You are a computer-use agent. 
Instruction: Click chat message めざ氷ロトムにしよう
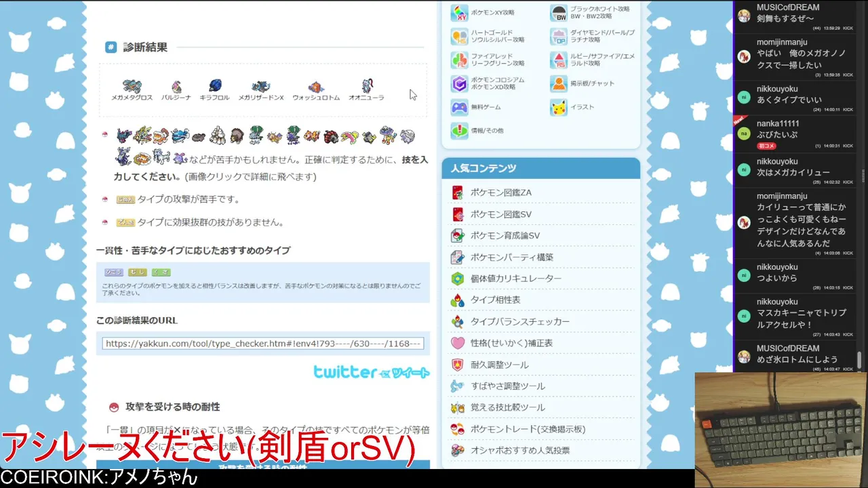797,359
